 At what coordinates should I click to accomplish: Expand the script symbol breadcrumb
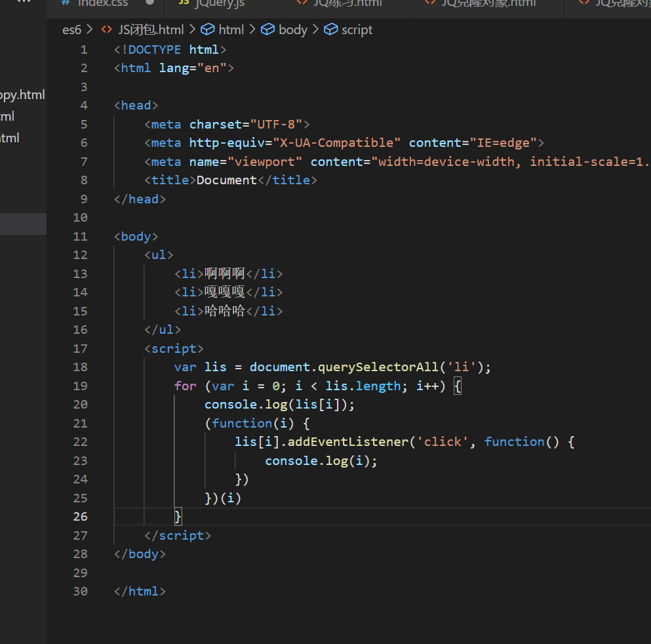pyautogui.click(x=357, y=30)
